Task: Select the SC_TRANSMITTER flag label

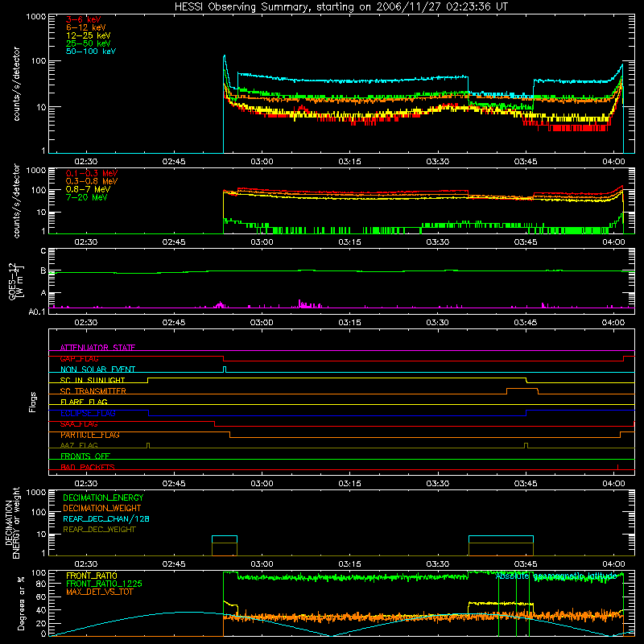Action: click(x=93, y=391)
